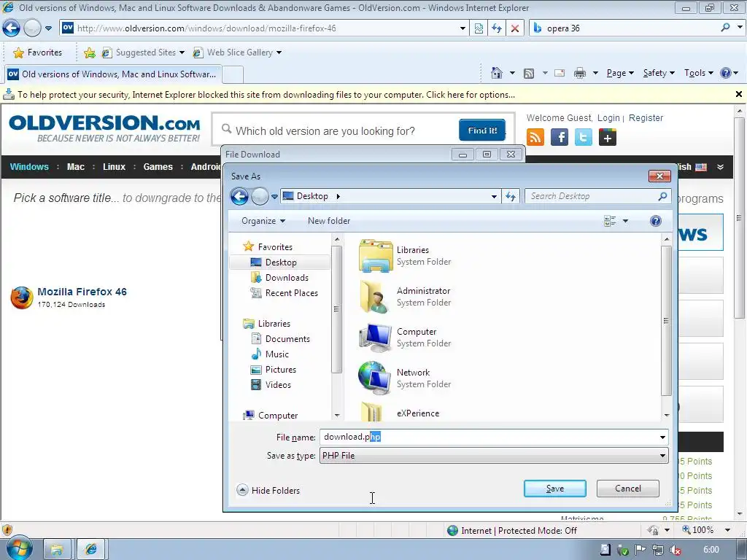
Task: Select the Network system folder
Action: point(405,378)
